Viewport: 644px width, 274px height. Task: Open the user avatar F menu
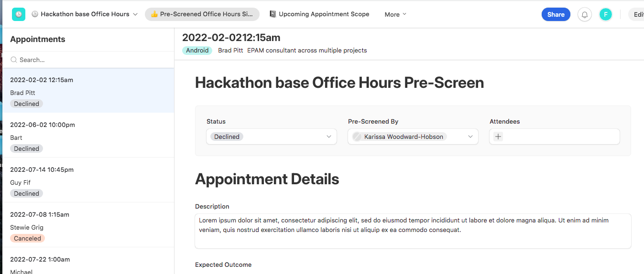[605, 14]
